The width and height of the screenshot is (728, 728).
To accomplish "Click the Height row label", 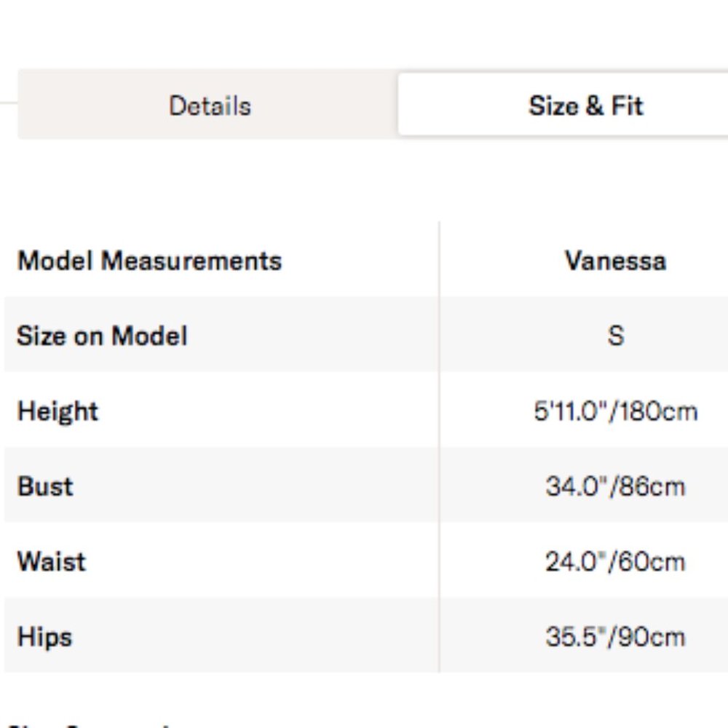I will (58, 411).
